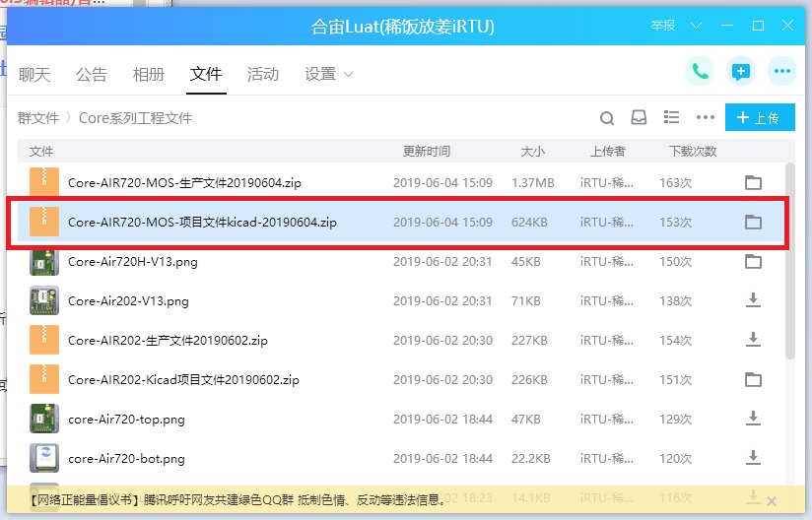
Task: Open the three-dot more options button
Action: 782,72
